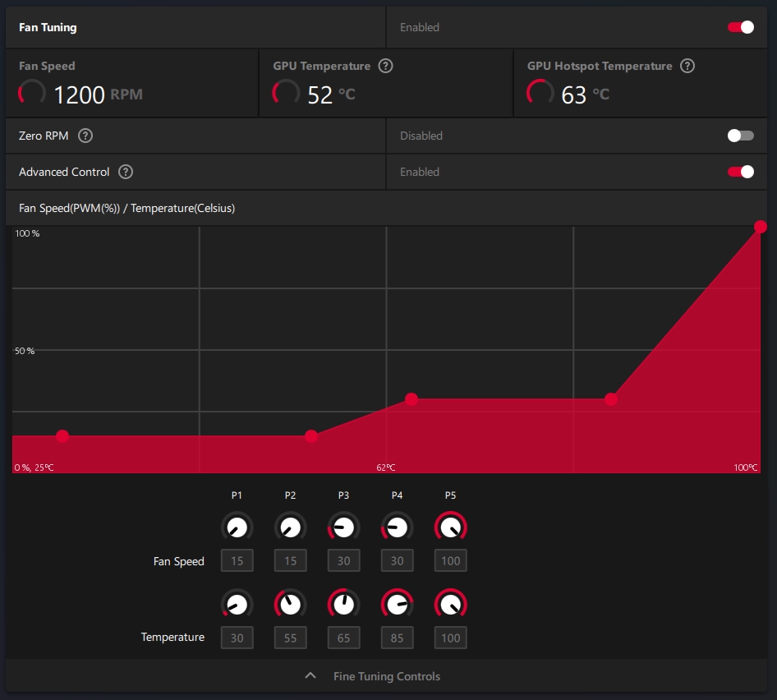Turn off the Advanced Control toggle

(740, 172)
